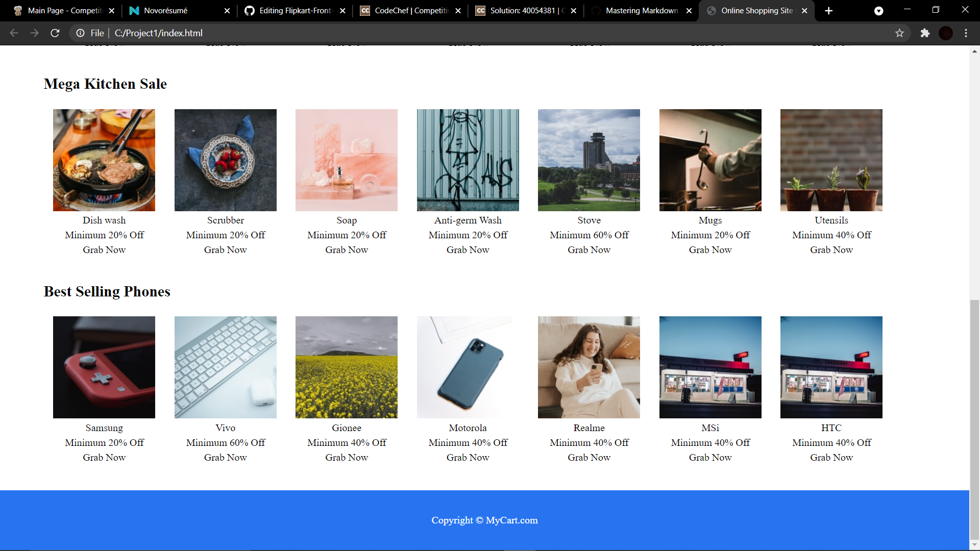Click the profile avatar icon
Viewport: 980px width, 551px height.
(x=946, y=33)
